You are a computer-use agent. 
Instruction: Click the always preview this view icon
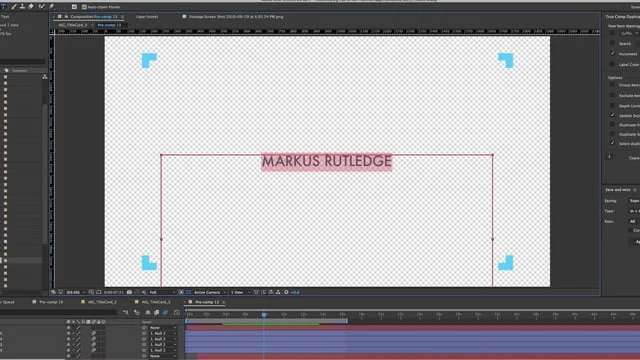pyautogui.click(x=53, y=292)
